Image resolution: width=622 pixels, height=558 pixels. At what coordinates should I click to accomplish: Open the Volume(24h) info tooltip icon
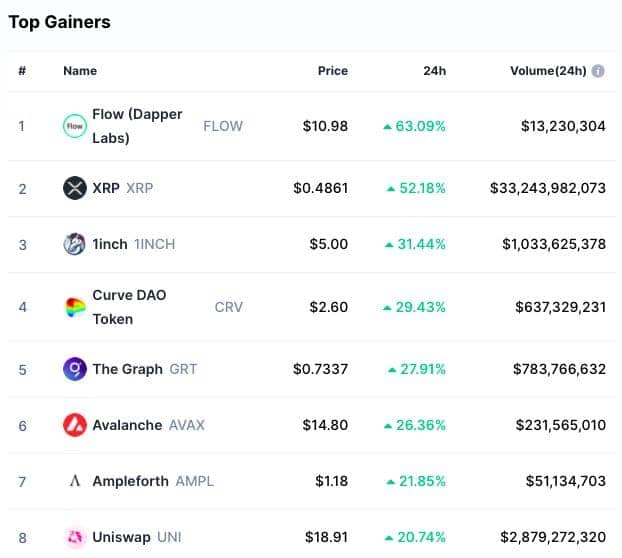point(598,71)
